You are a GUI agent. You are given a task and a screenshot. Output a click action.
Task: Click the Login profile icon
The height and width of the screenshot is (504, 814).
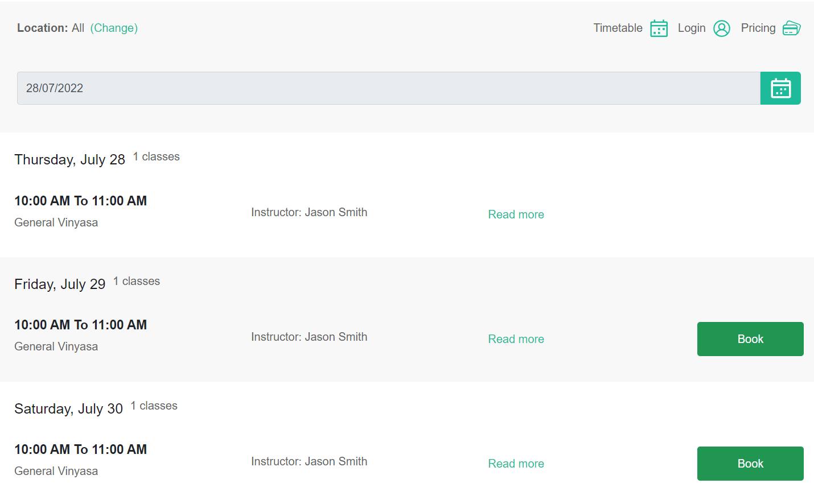tap(722, 28)
